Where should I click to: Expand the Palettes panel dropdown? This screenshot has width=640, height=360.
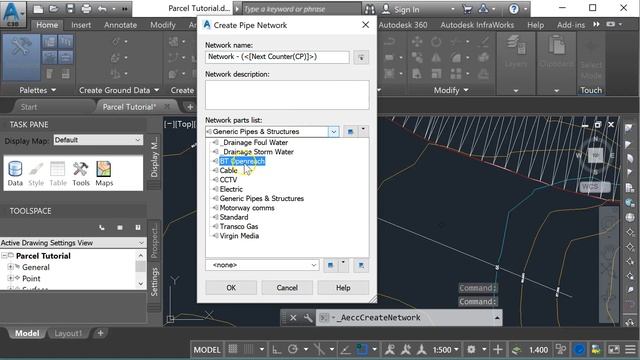coord(38,90)
